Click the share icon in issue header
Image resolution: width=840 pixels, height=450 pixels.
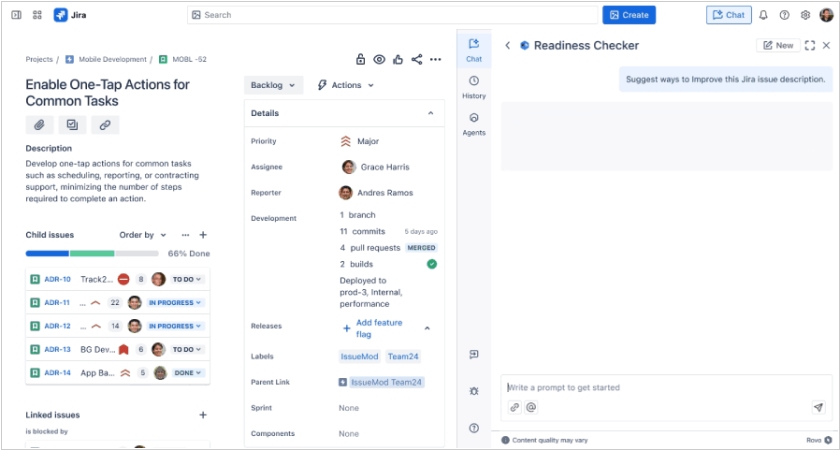(417, 60)
